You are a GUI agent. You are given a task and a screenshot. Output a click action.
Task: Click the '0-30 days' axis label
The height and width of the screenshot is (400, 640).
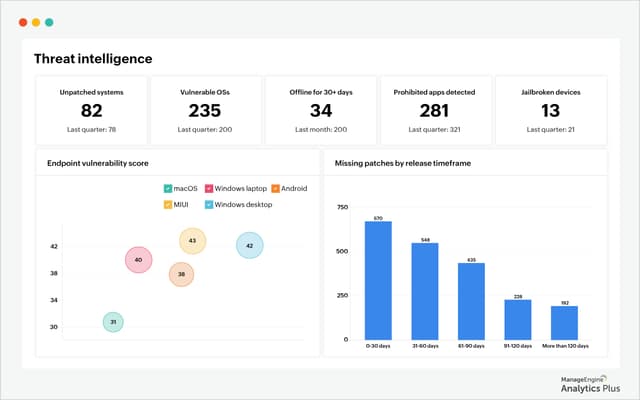pyautogui.click(x=378, y=346)
